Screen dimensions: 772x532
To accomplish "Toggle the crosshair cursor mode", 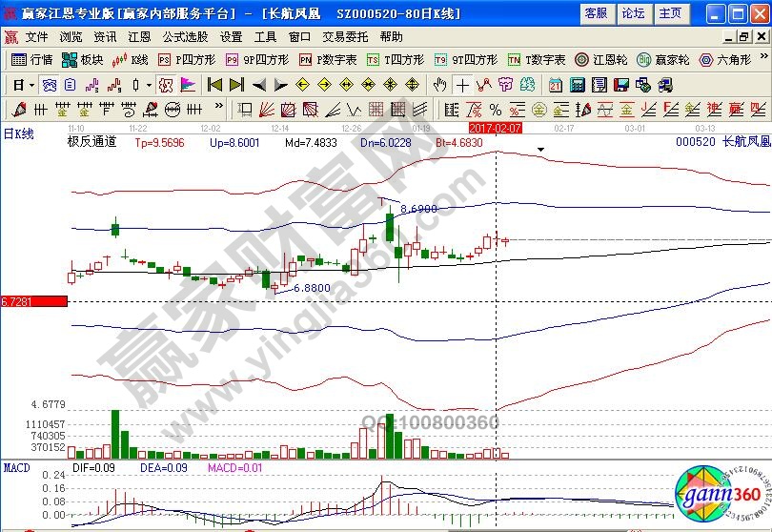I will tap(462, 84).
